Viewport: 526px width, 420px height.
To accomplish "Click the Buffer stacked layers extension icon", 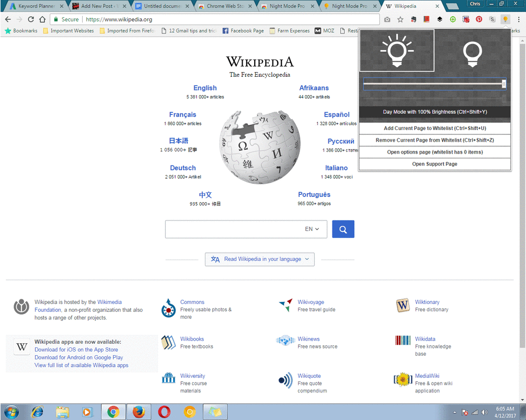I will [439, 19].
